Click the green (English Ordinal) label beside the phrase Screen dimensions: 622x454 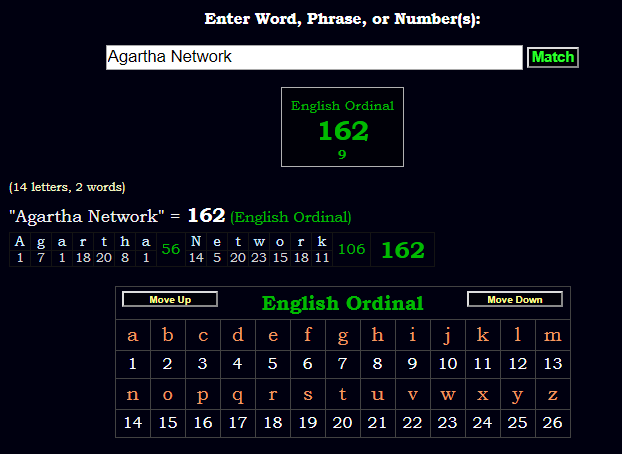point(291,217)
